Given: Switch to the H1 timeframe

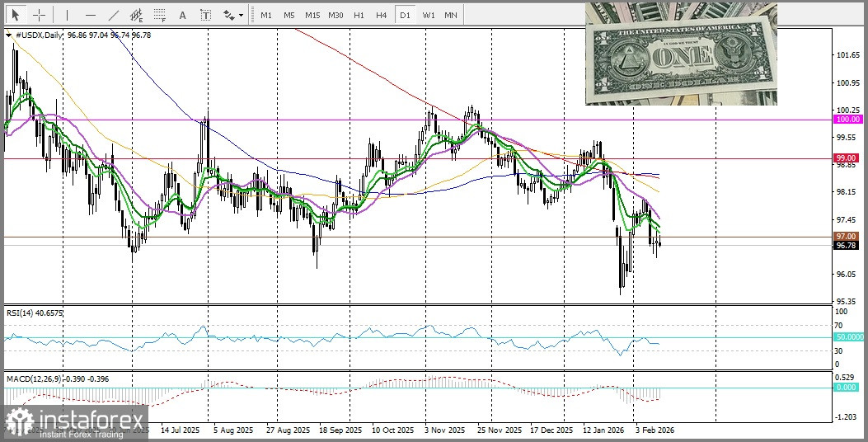Looking at the screenshot, I should pyautogui.click(x=359, y=15).
